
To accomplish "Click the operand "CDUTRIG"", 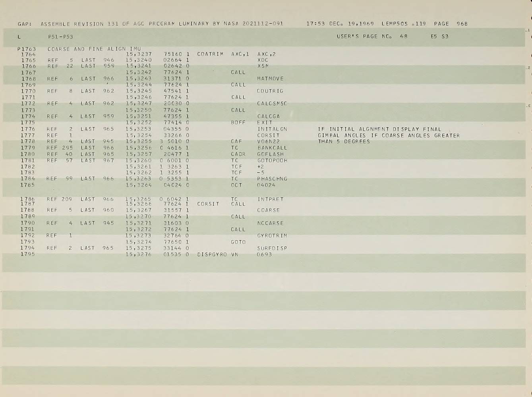I will coord(270,91).
